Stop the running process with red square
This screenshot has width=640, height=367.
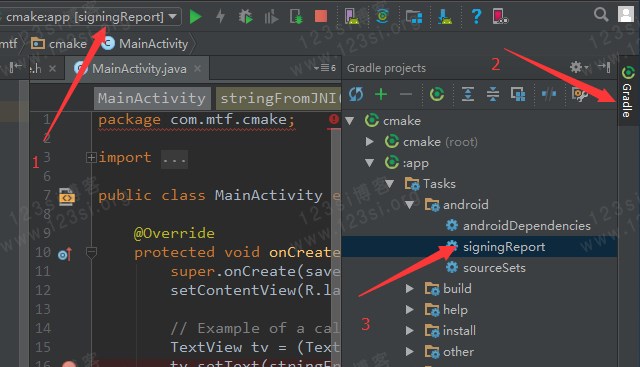point(321,16)
